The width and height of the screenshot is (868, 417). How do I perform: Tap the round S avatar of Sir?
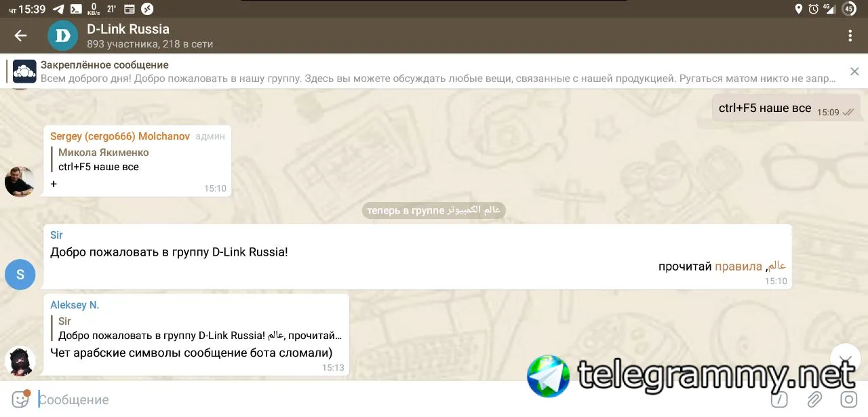[20, 275]
